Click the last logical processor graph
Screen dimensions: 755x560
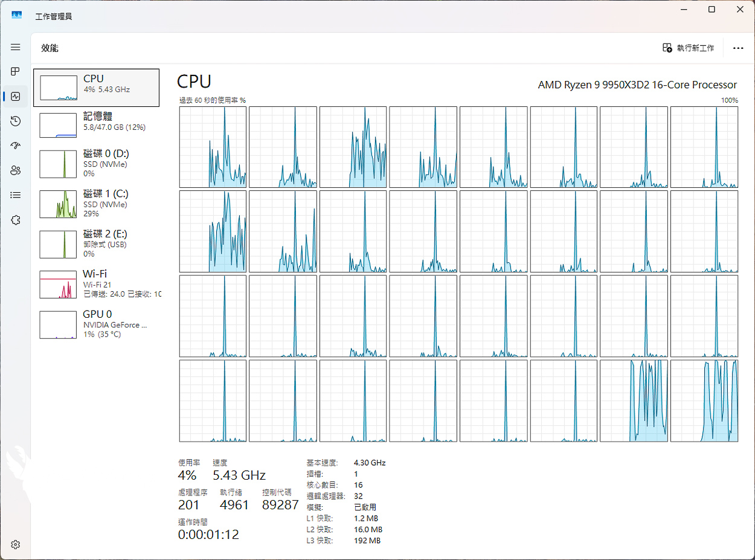pyautogui.click(x=704, y=401)
